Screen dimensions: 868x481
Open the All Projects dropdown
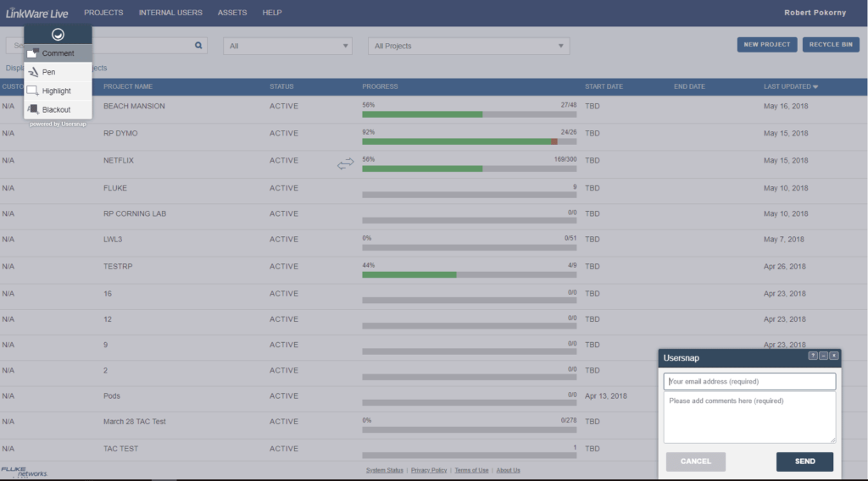click(x=469, y=46)
